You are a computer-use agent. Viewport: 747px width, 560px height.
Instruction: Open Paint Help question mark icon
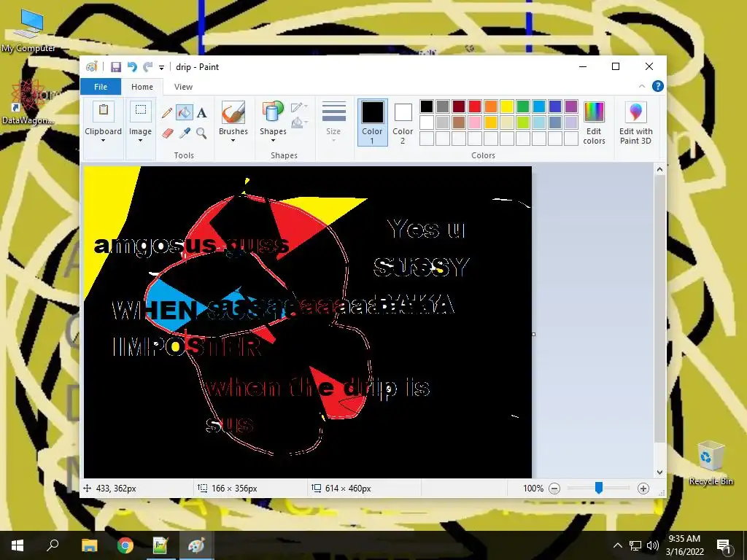(x=658, y=86)
